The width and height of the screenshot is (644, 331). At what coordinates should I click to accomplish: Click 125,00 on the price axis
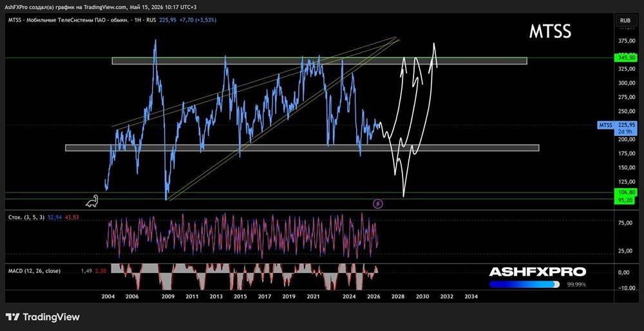tap(625, 182)
